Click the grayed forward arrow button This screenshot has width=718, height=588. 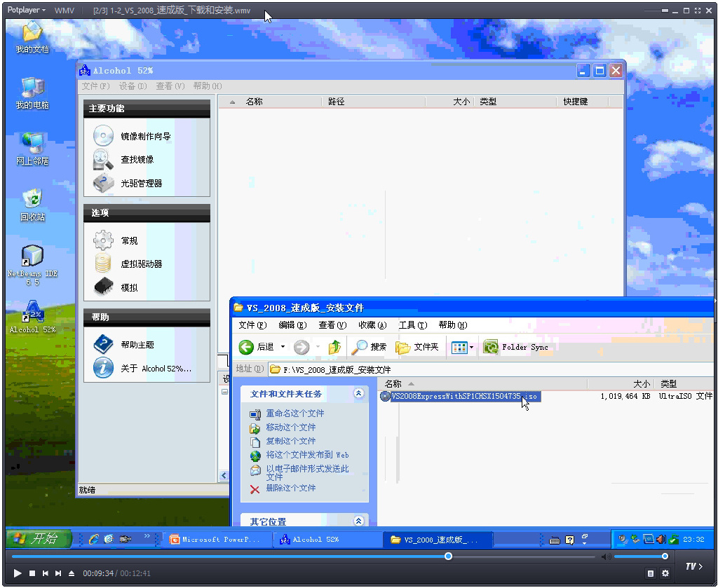pyautogui.click(x=302, y=348)
